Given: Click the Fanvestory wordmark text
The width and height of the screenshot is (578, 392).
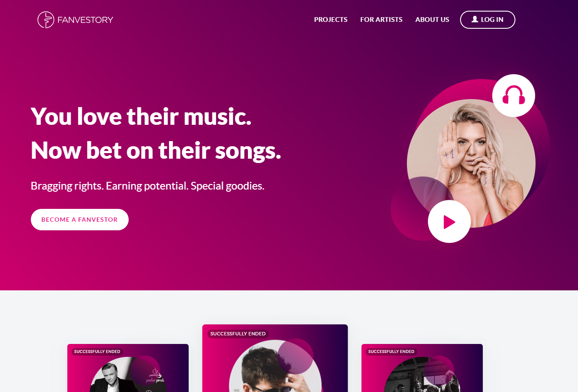Looking at the screenshot, I should [x=85, y=20].
